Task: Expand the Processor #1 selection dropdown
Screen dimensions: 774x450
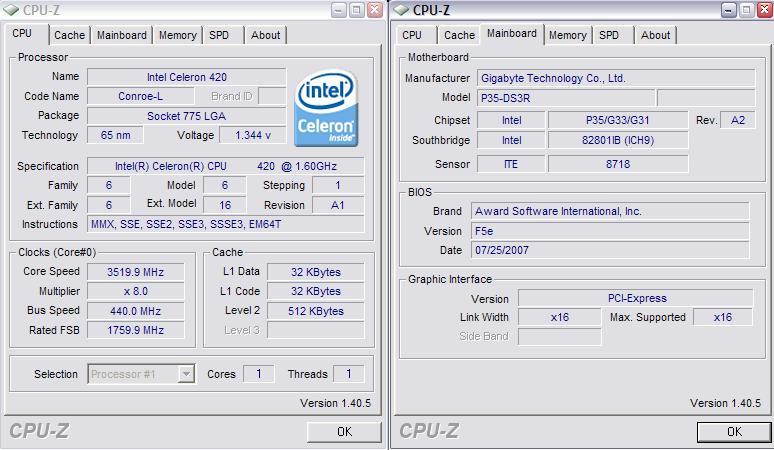Action: coord(186,374)
